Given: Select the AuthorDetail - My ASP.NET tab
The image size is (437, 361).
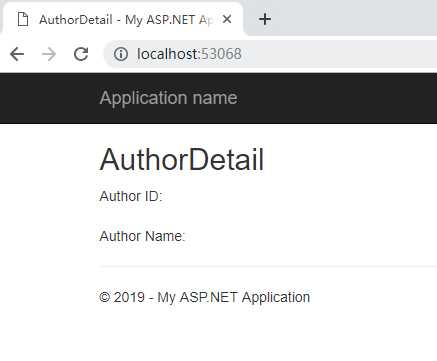Looking at the screenshot, I should tap(123, 19).
